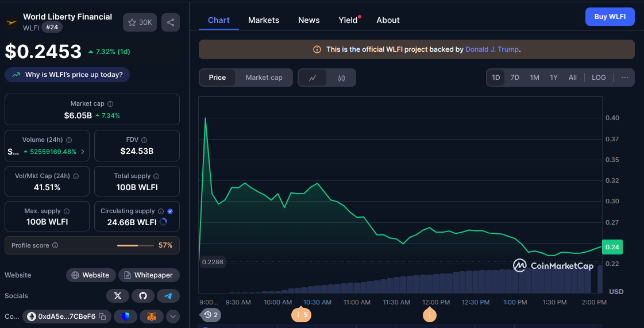Expand Volume (24h) details arrow
The width and height of the screenshot is (644, 328).
[x=83, y=152]
